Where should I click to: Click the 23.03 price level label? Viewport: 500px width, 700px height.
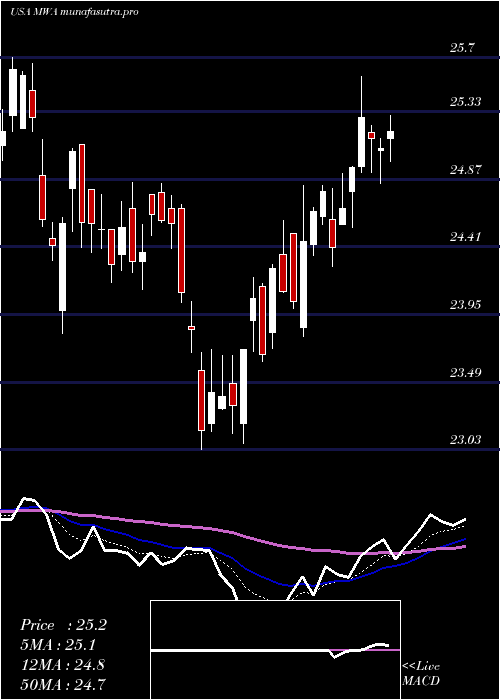(466, 440)
